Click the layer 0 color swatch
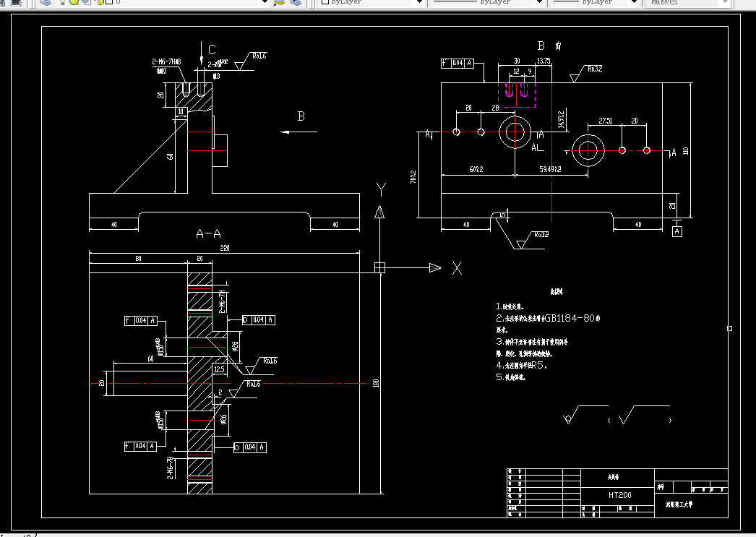This screenshot has height=537, width=756. click(x=109, y=2)
